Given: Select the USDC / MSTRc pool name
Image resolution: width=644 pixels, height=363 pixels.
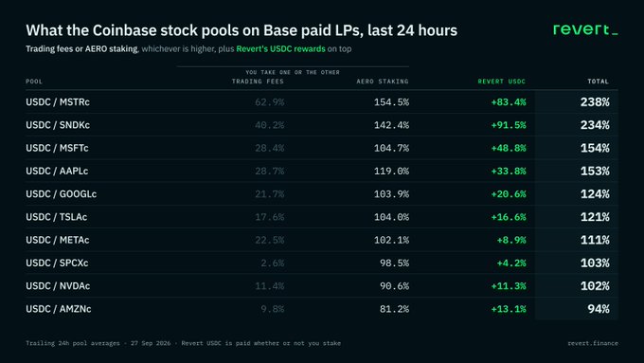Looking at the screenshot, I should point(58,102).
